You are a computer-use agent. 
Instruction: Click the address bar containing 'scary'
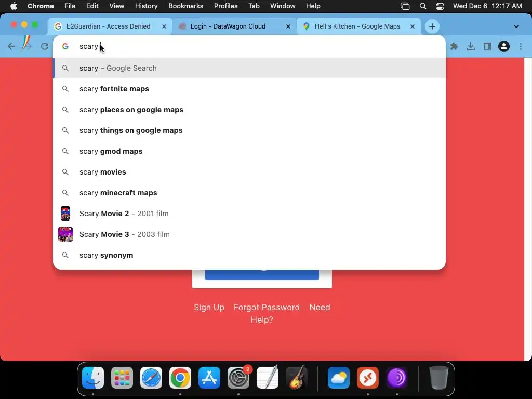pos(249,46)
